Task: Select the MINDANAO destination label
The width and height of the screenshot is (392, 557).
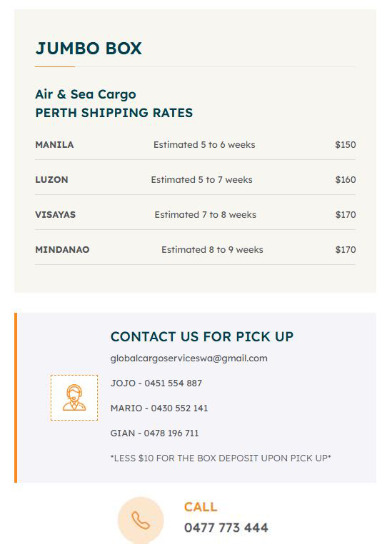Action: point(62,250)
